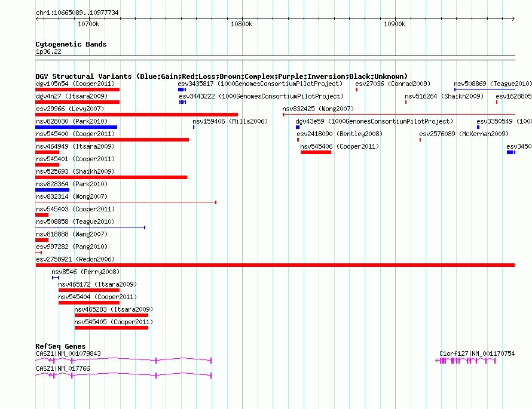Click the nsv545406 (Cooper2011) label
This screenshot has width=532, height=409.
340,146
